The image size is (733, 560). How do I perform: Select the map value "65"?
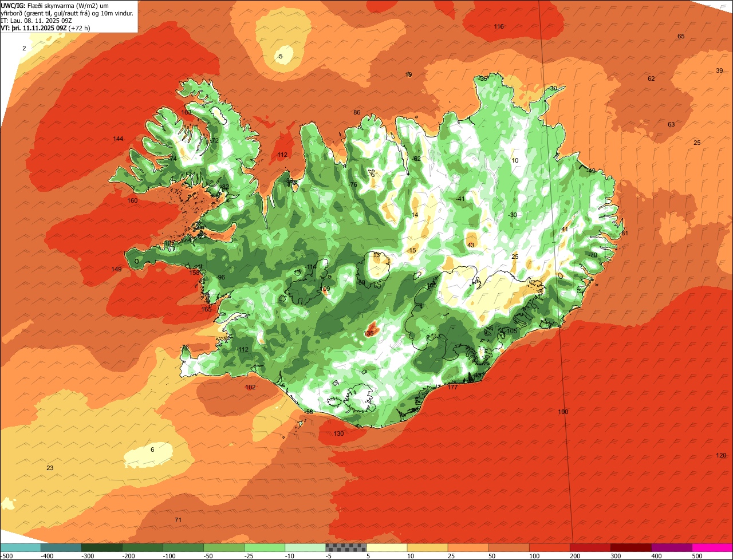(x=681, y=36)
